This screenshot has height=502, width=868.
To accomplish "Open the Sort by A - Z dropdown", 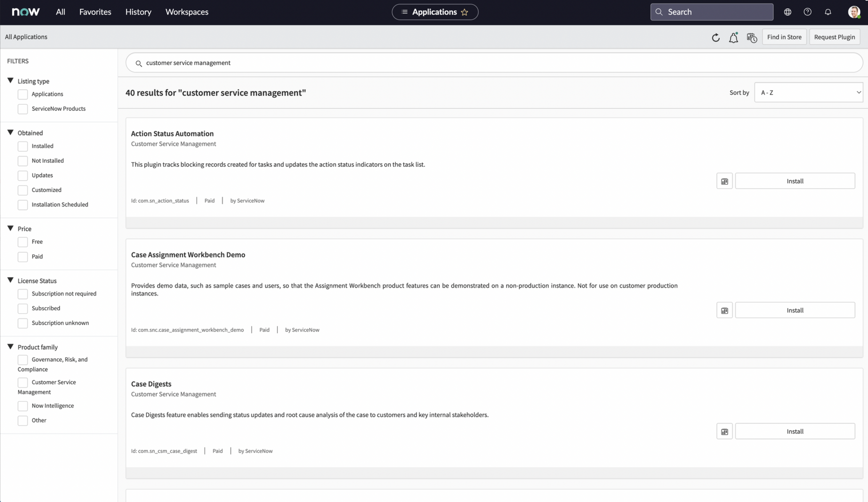I will 808,92.
